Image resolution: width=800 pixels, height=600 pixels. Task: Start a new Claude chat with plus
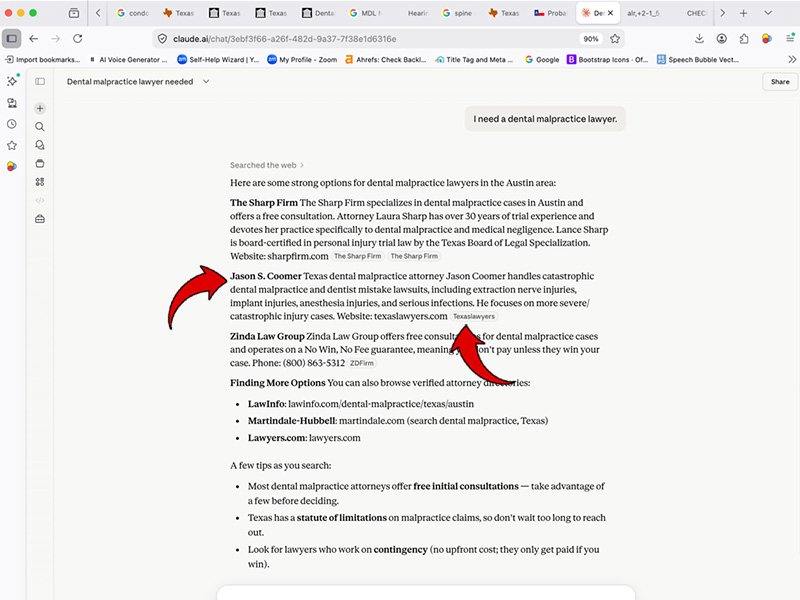[x=40, y=108]
